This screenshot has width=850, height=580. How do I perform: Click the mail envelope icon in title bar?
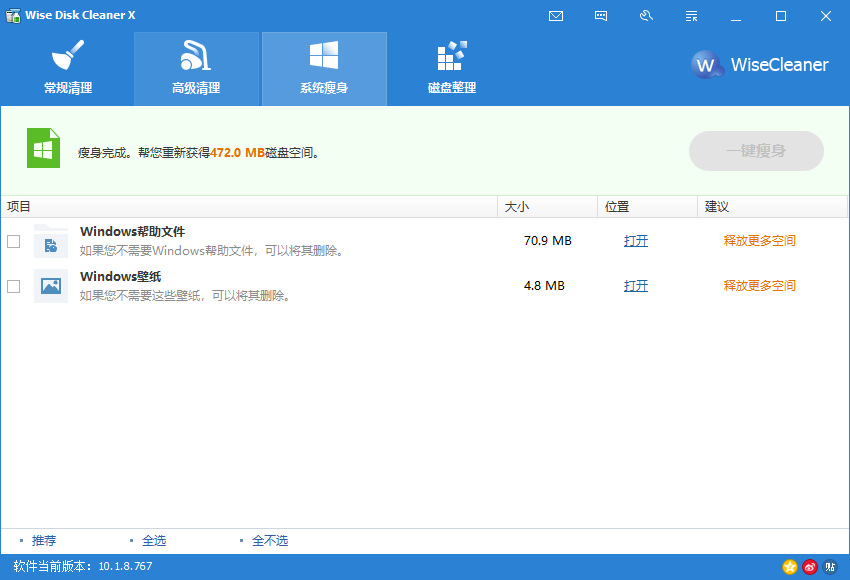(x=556, y=16)
